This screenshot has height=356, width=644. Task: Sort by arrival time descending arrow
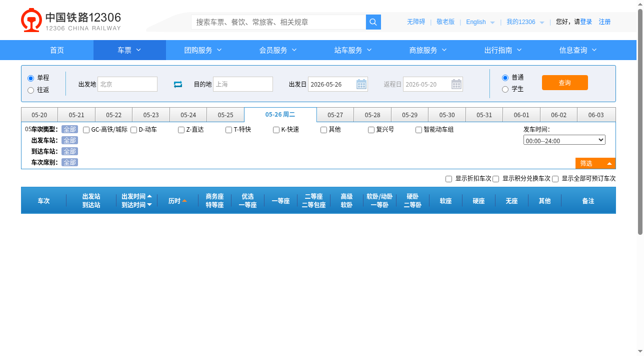pyautogui.click(x=149, y=205)
